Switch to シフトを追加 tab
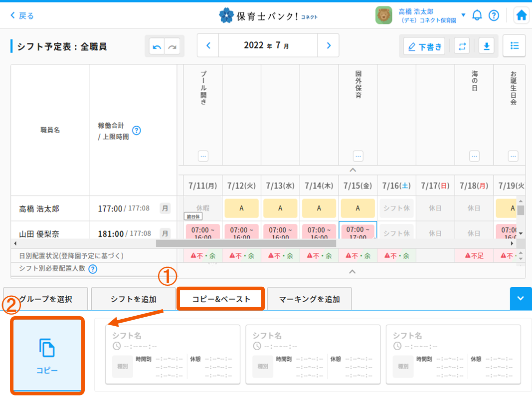This screenshot has width=532, height=399. (133, 299)
